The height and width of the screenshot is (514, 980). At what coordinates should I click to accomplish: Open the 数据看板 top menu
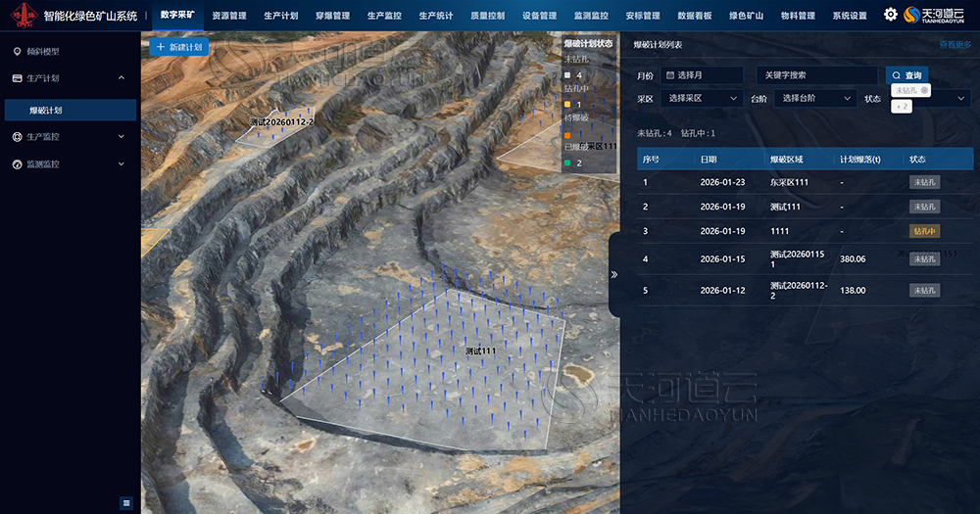point(695,16)
